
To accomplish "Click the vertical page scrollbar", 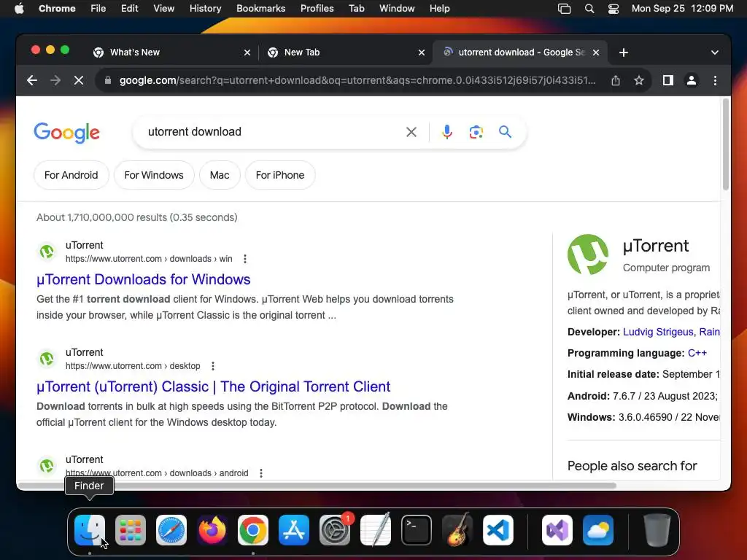I will 726,144.
